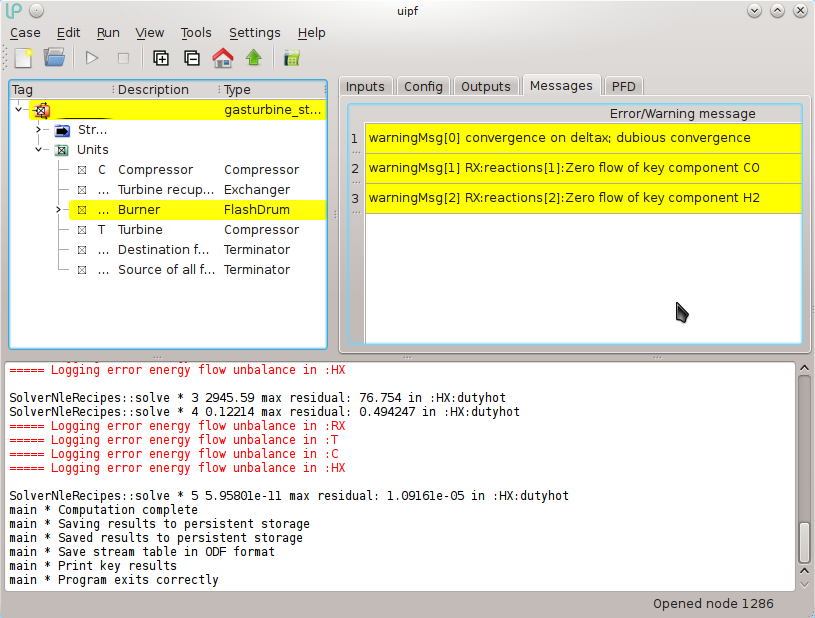The image size is (815, 618).
Task: Select the dubious convergence warning row
Action: 582,138
